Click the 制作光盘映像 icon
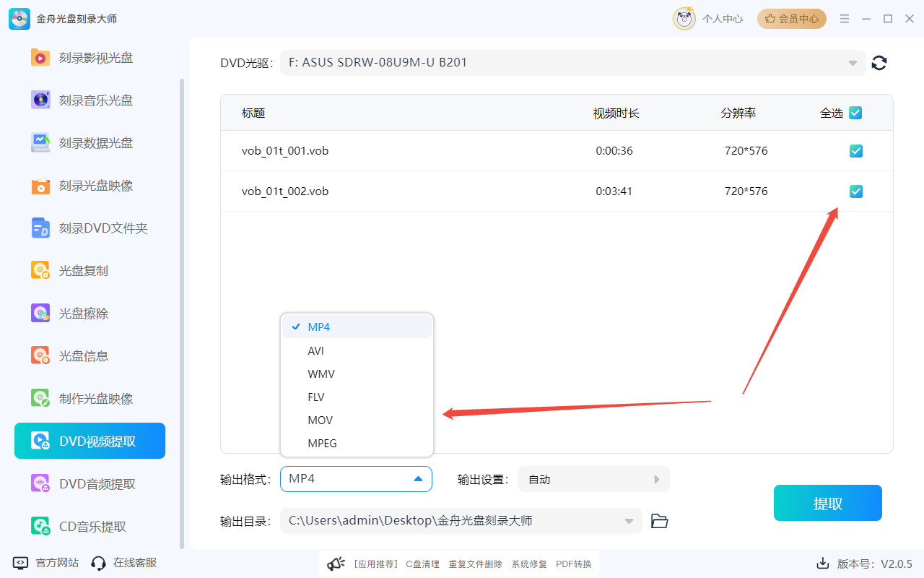The width and height of the screenshot is (924, 578). click(x=40, y=399)
